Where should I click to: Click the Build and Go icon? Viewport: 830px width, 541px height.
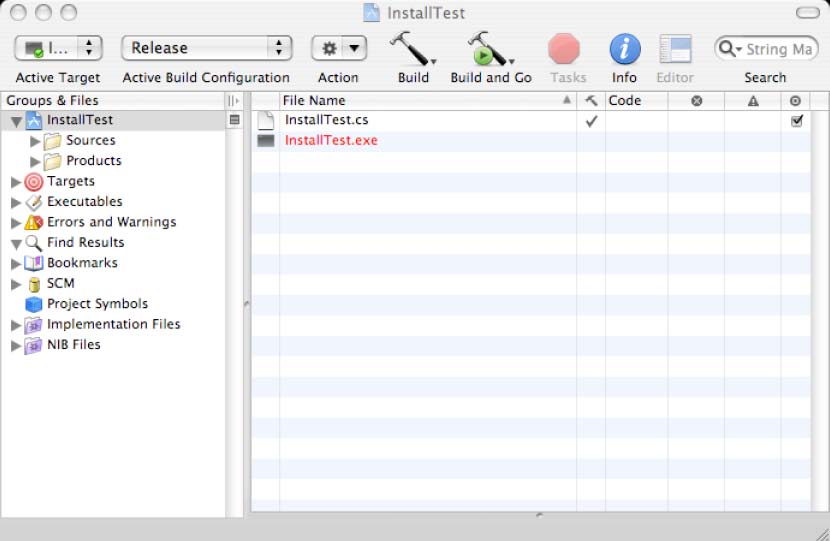pos(490,48)
